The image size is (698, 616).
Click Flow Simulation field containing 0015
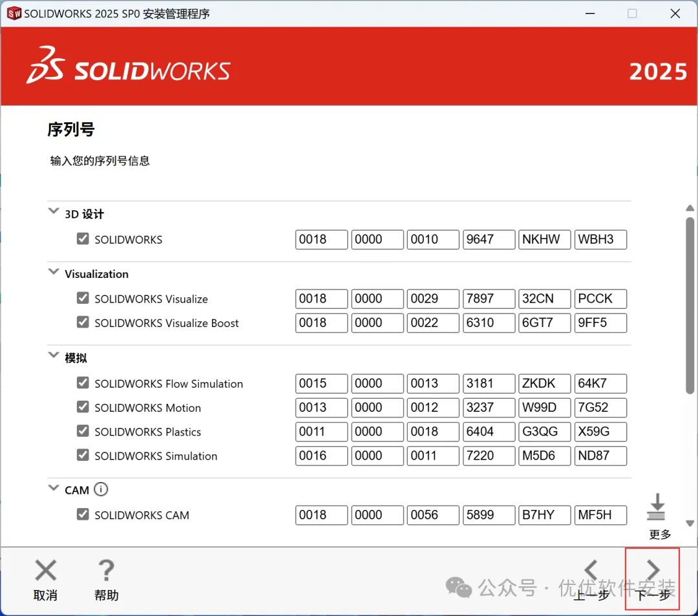click(x=321, y=384)
